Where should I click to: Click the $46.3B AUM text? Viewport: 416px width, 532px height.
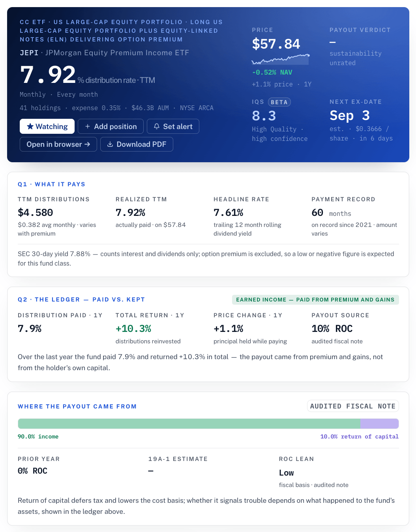coord(150,108)
